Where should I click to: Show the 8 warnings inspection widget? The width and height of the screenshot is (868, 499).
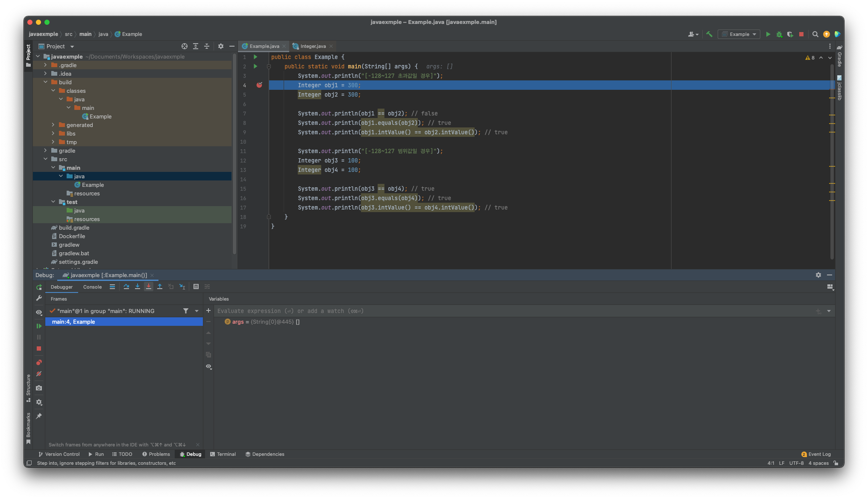tap(810, 58)
